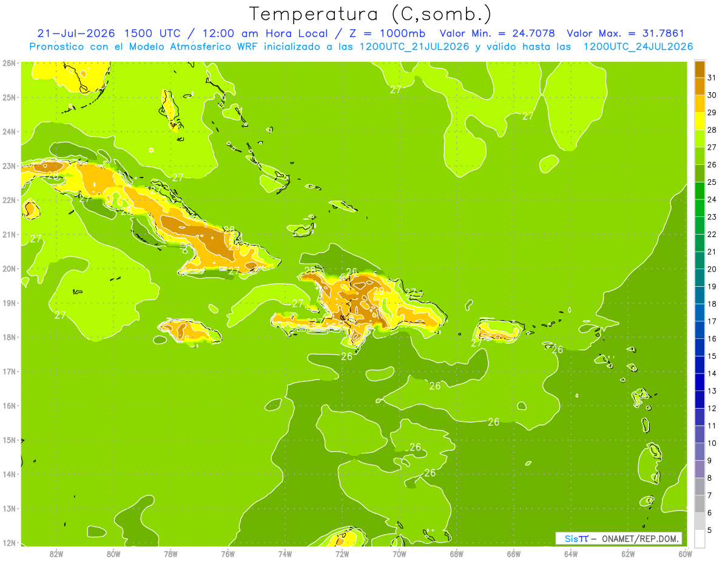The height and width of the screenshot is (562, 728).
Task: Click the "21N" latitude axis label
Action: coord(9,235)
